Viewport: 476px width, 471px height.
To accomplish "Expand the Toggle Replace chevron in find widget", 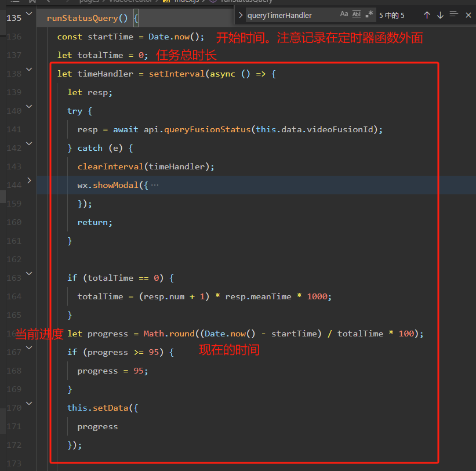I will point(241,15).
